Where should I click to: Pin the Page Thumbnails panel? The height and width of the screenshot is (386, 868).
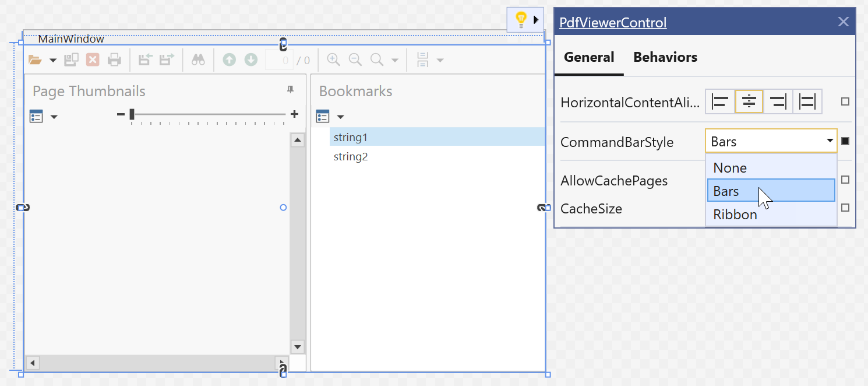(291, 89)
